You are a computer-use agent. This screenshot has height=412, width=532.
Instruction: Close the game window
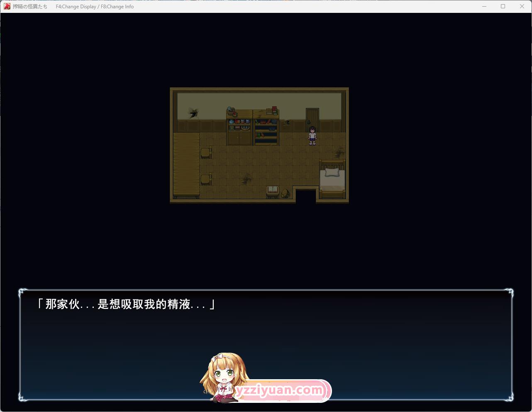pos(522,6)
